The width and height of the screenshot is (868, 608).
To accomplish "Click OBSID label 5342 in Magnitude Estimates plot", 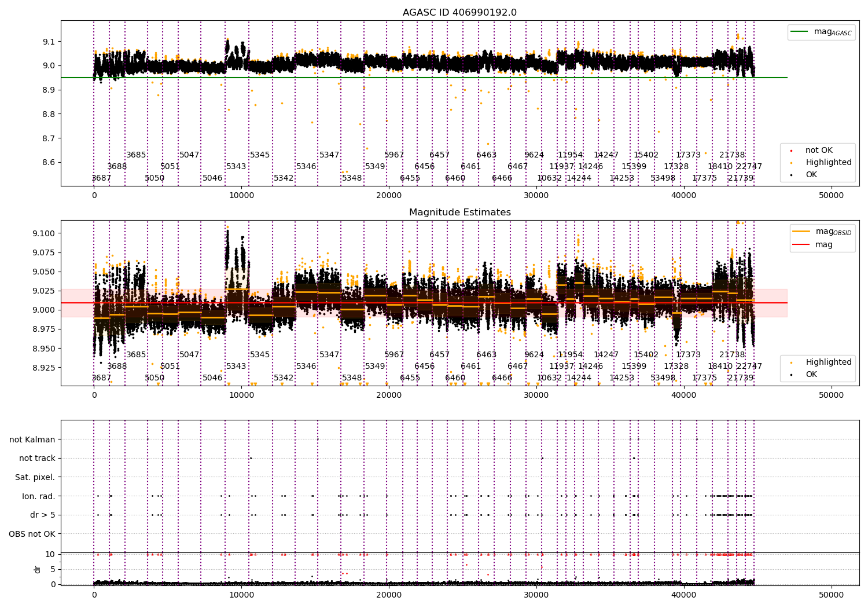I will coord(284,378).
